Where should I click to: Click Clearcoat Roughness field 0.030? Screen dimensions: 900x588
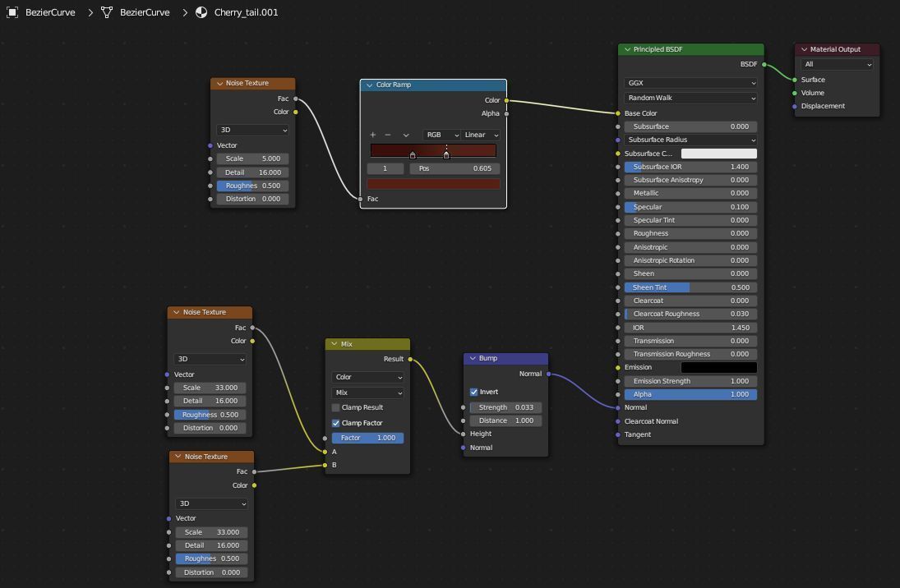click(x=690, y=315)
